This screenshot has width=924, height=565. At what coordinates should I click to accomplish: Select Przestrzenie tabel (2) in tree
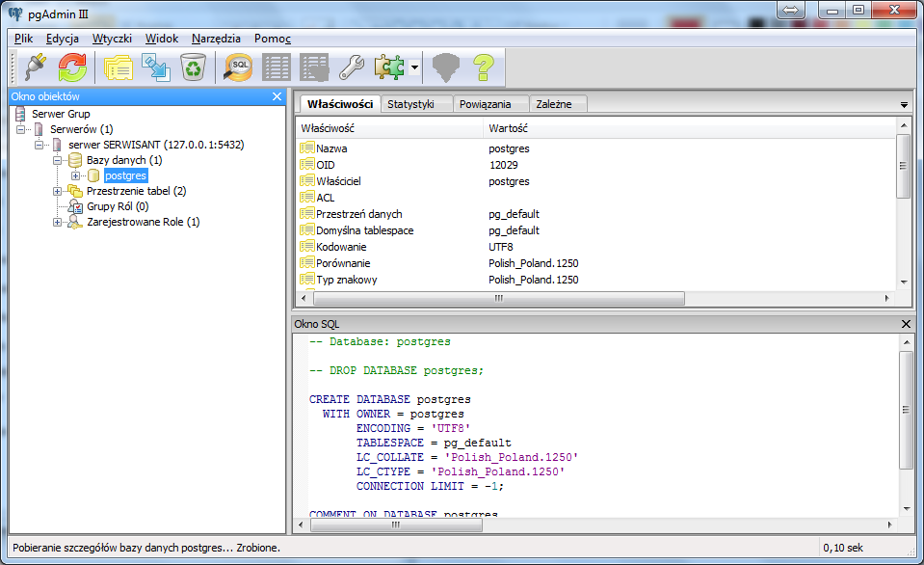136,191
